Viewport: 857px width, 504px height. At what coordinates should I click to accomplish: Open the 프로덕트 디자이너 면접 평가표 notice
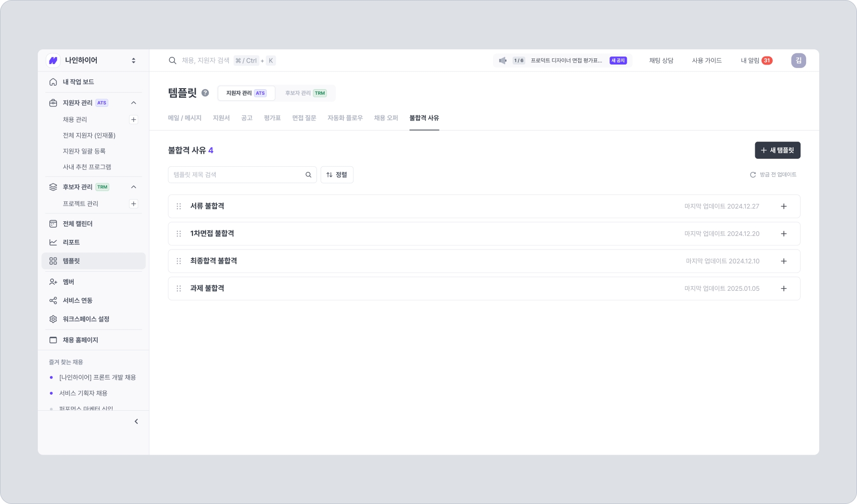pos(566,60)
